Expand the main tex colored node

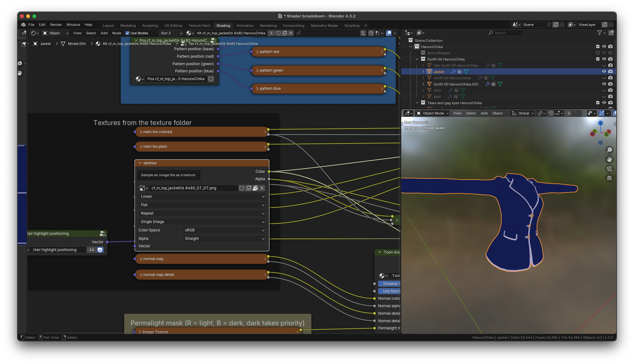[x=141, y=132]
